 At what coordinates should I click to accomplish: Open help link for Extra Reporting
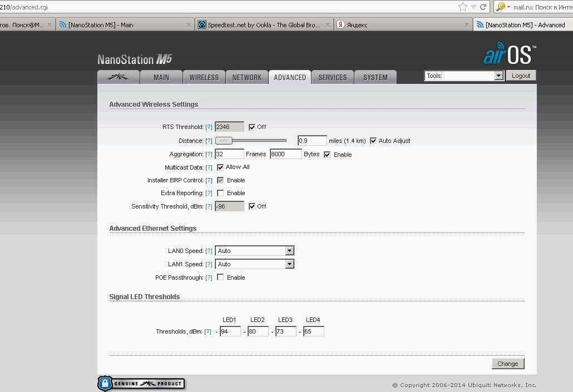[x=209, y=193]
